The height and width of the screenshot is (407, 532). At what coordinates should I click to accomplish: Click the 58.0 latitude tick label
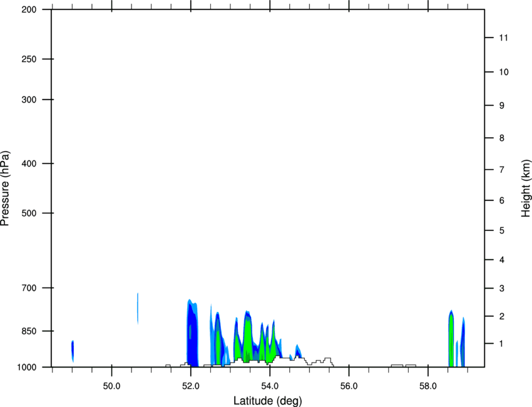click(x=428, y=386)
